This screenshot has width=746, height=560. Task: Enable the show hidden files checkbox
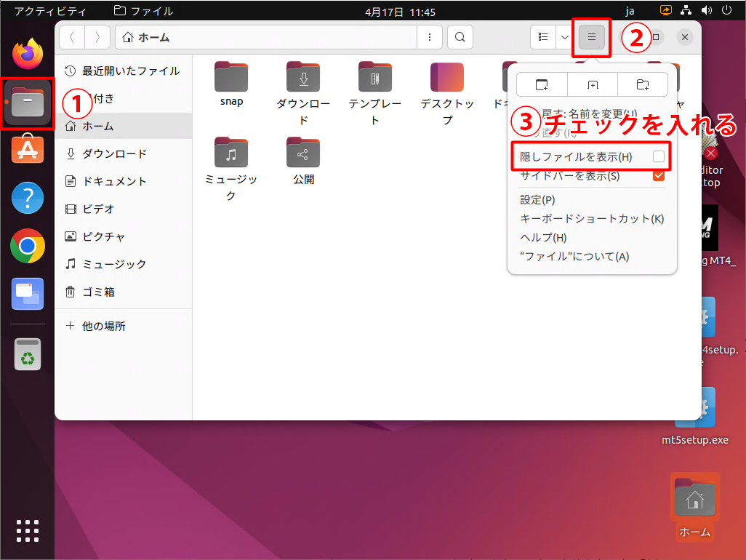coord(658,156)
